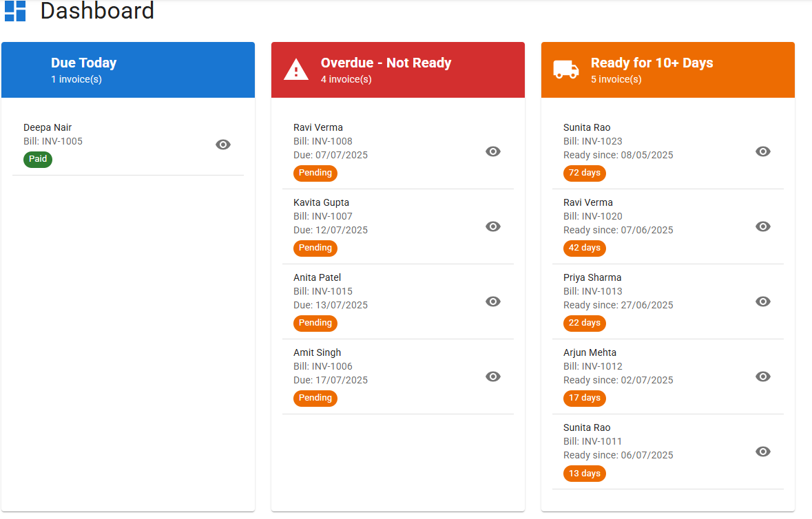Select the Due Today card header
This screenshot has height=519, width=812.
128,70
